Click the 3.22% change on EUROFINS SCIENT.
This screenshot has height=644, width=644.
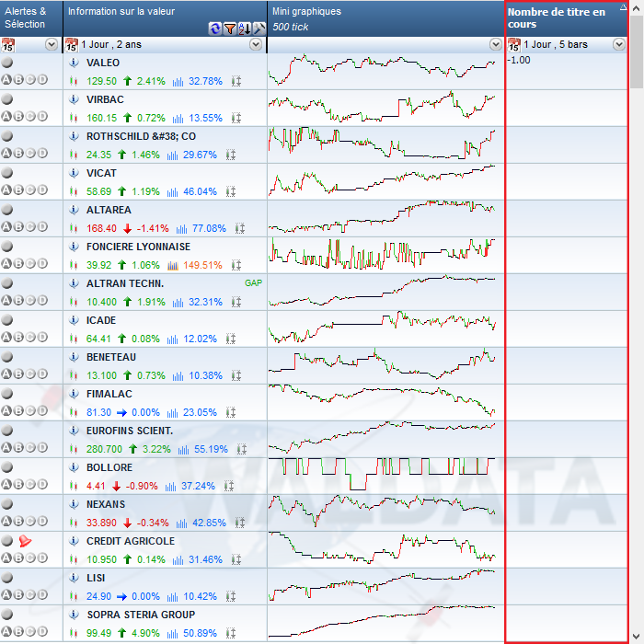pos(156,449)
